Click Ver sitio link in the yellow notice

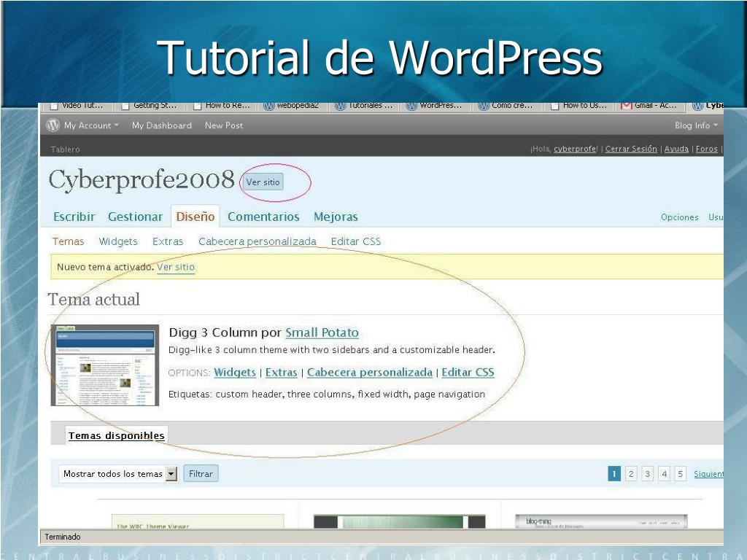pos(176,267)
